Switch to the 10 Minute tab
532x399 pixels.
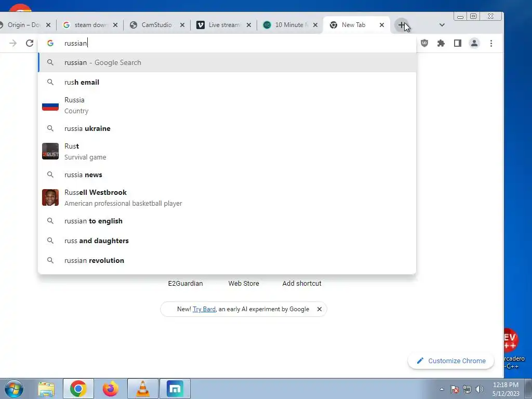291,25
